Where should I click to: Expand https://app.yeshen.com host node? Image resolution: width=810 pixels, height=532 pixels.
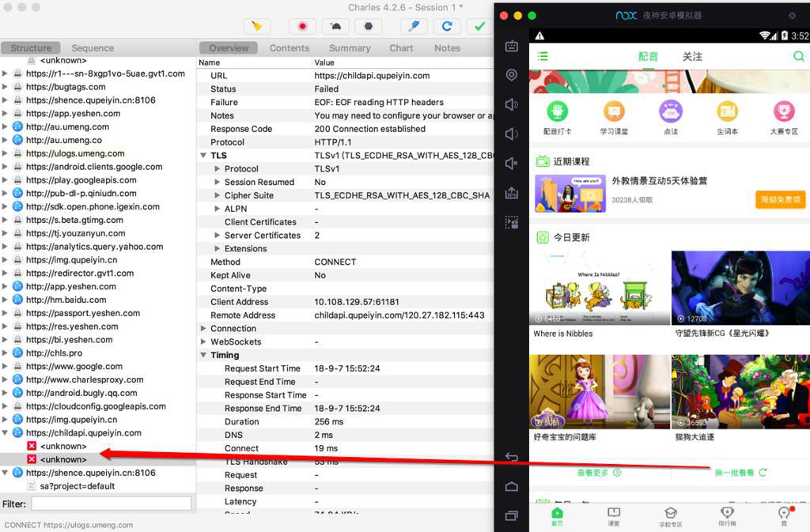5,114
